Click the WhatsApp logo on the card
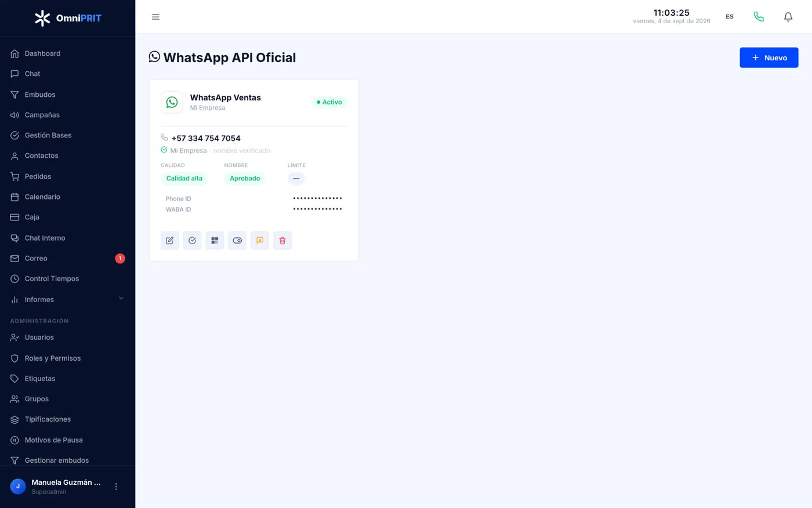 tap(172, 102)
